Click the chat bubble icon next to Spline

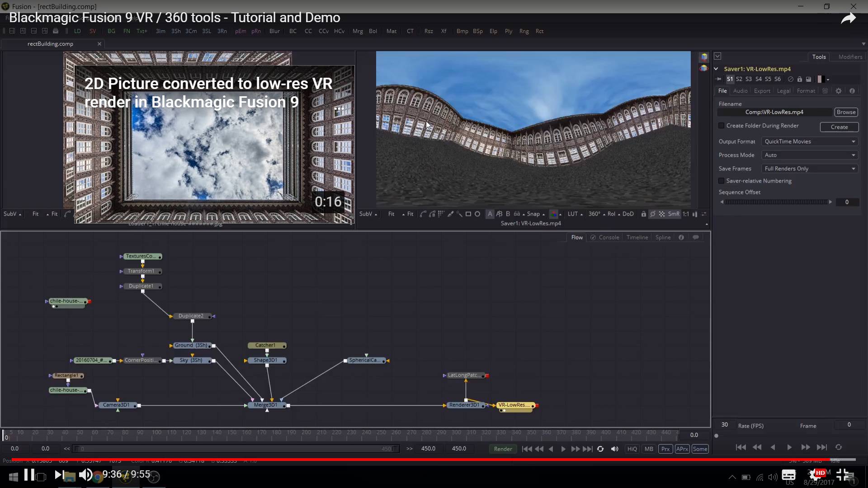click(x=696, y=237)
